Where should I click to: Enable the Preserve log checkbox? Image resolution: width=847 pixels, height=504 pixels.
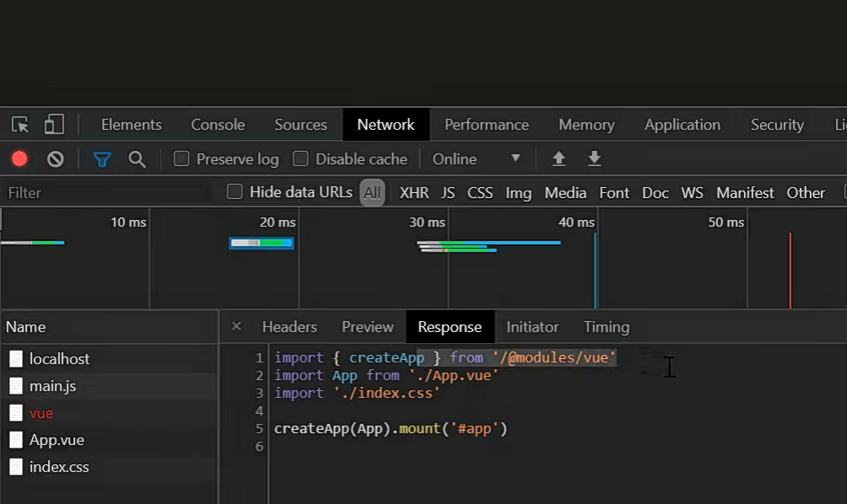tap(181, 158)
